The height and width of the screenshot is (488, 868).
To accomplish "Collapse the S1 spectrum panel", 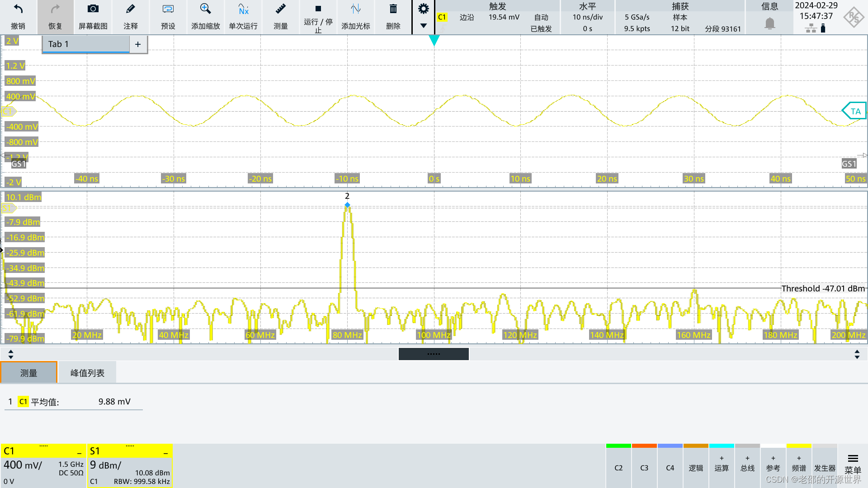I will point(165,452).
